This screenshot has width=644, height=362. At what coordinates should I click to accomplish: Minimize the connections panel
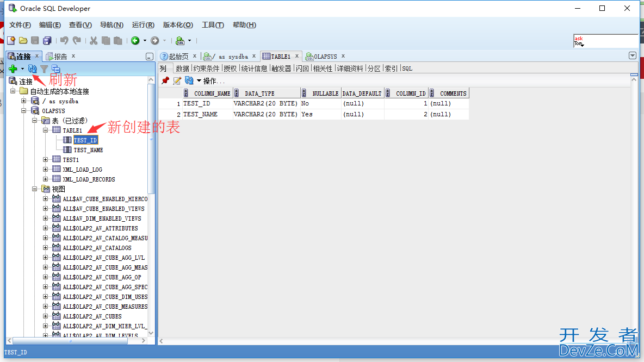(x=150, y=57)
